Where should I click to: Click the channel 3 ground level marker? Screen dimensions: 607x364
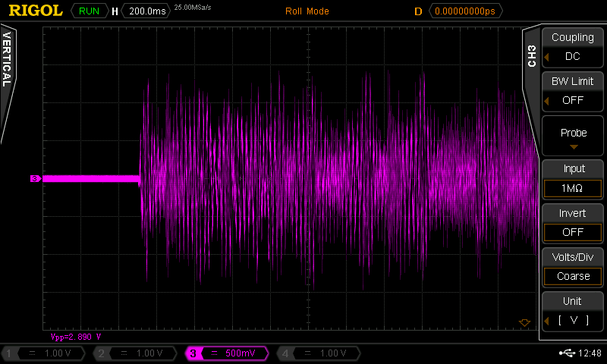point(35,179)
